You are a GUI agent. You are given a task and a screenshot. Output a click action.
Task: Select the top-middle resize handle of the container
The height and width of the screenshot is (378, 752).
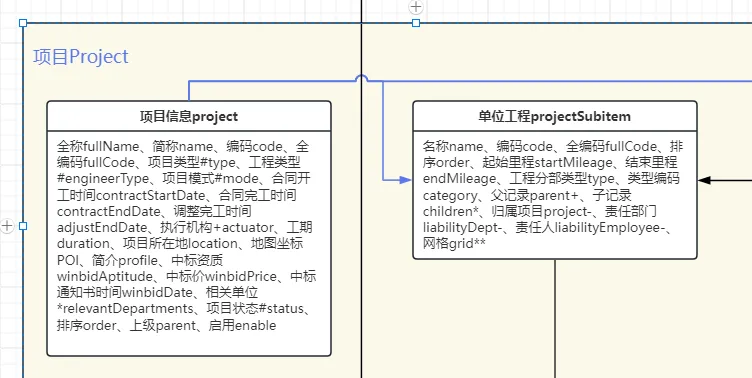pos(416,23)
